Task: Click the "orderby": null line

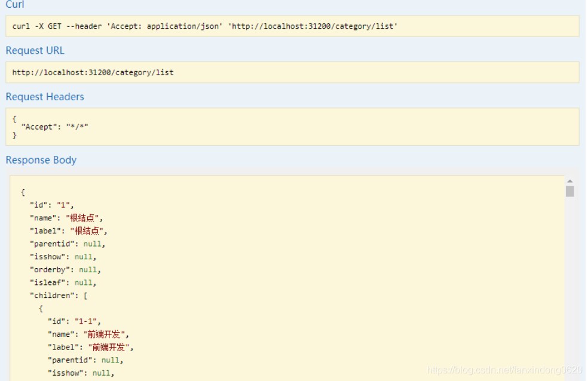Action: pos(65,270)
